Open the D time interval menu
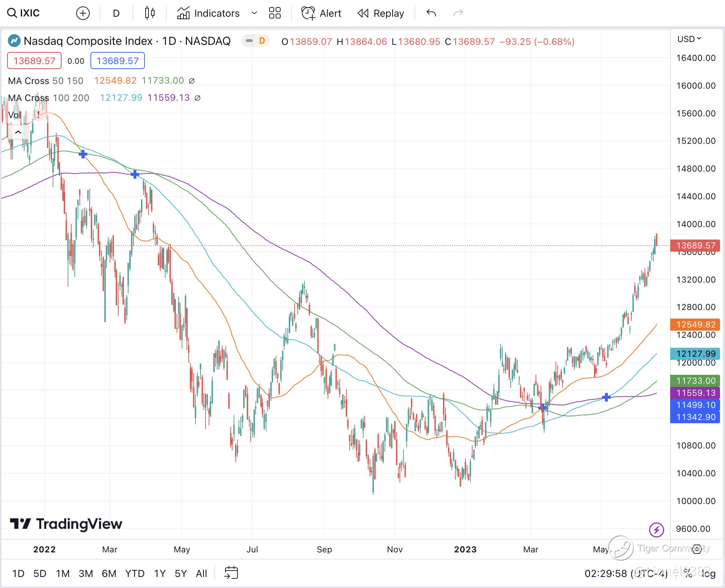725x588 pixels. pos(116,13)
